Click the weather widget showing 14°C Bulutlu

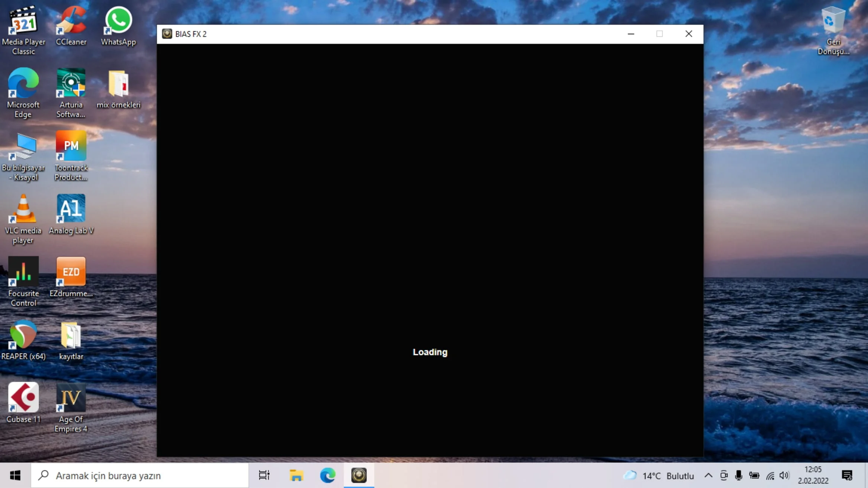(658, 475)
